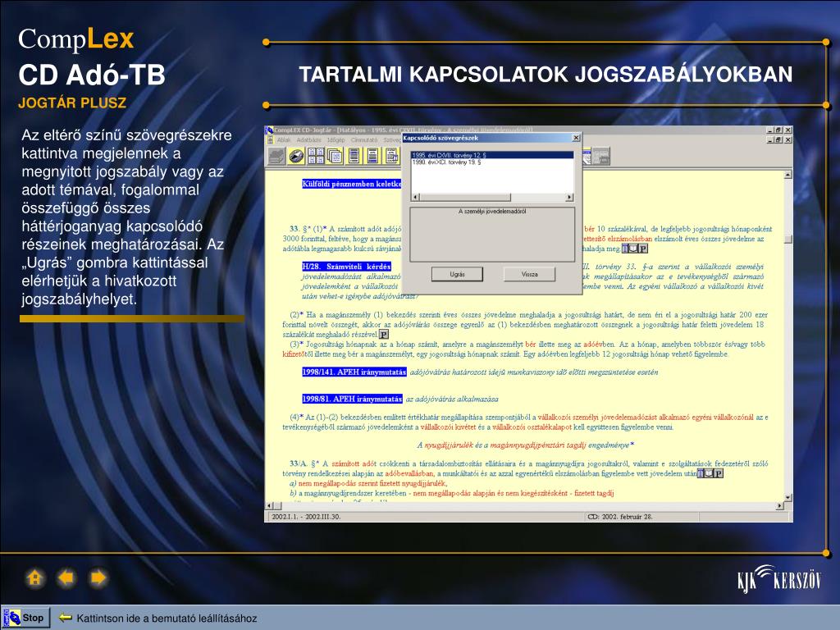
Task: Click the book icon after 'jövedelem után'
Action: coord(710,473)
